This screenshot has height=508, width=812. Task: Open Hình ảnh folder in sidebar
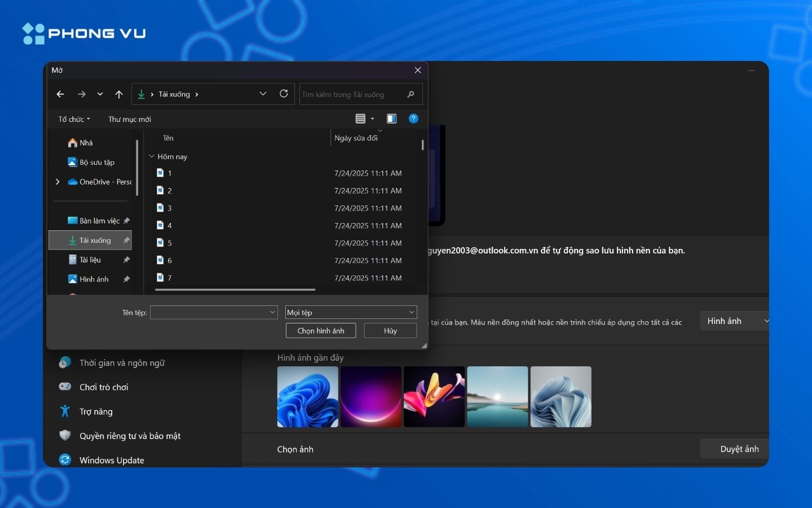(x=94, y=279)
